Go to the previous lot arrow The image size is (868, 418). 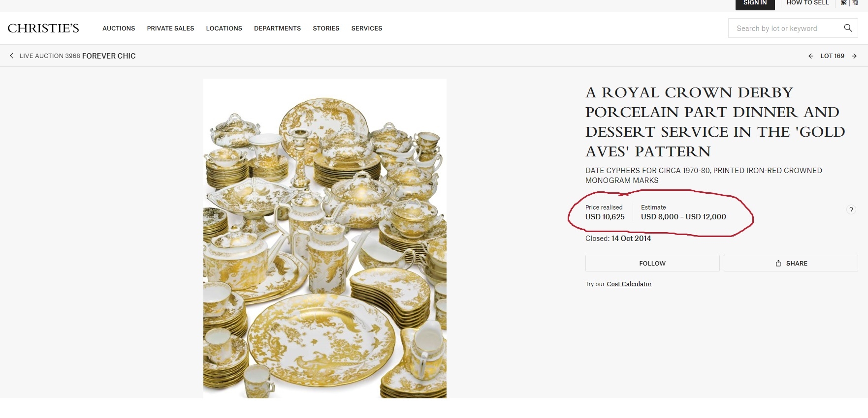810,56
